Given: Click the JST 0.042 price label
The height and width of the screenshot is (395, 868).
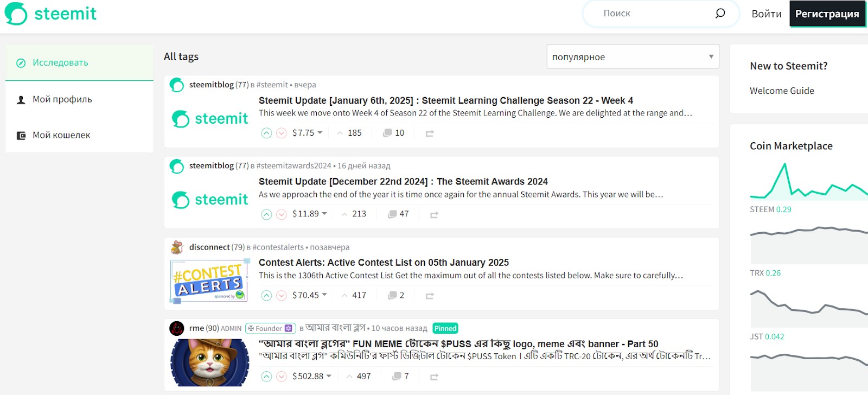Looking at the screenshot, I should [x=767, y=337].
